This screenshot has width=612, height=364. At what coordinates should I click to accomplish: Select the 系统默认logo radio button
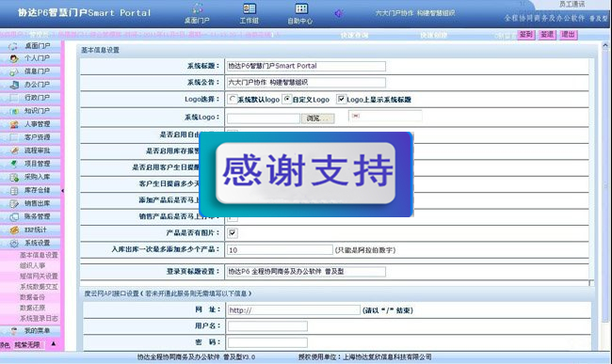(x=233, y=99)
